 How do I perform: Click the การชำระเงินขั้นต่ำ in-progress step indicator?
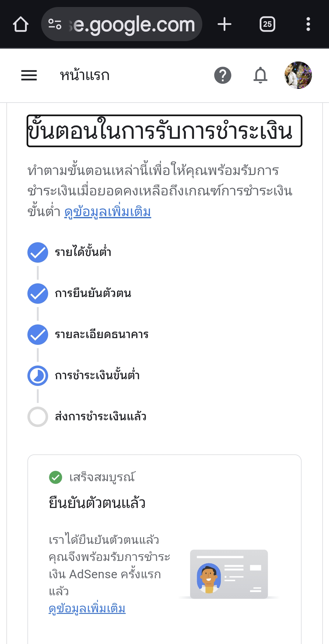click(38, 376)
